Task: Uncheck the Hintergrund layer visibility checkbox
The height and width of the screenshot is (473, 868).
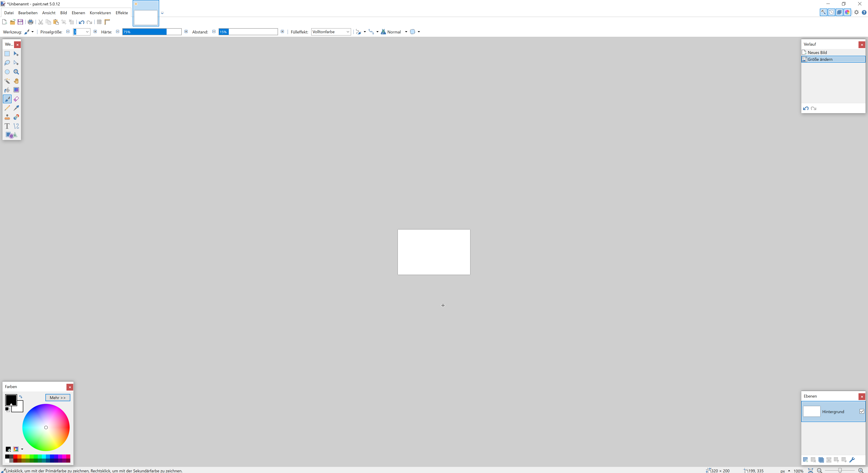Action: click(x=862, y=411)
